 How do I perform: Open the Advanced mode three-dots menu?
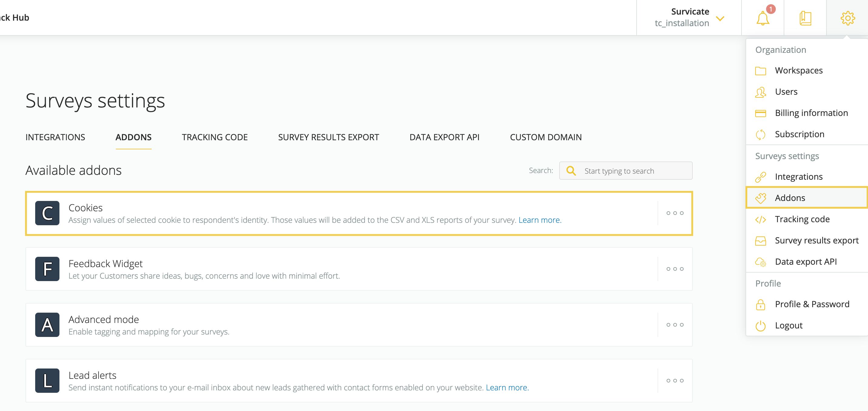pos(675,325)
